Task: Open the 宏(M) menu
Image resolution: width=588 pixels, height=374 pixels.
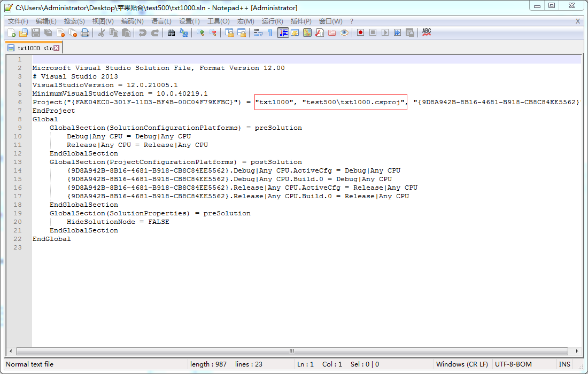Action: (246, 21)
